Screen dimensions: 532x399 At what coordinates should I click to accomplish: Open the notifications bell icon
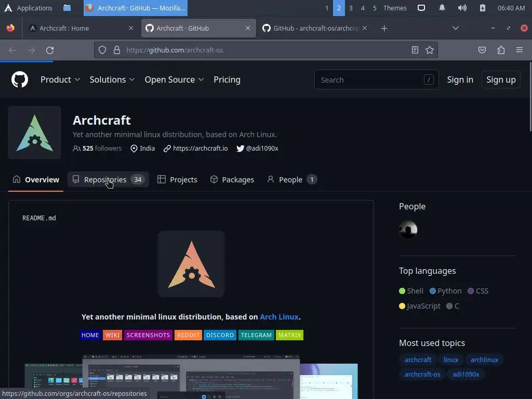(x=442, y=8)
